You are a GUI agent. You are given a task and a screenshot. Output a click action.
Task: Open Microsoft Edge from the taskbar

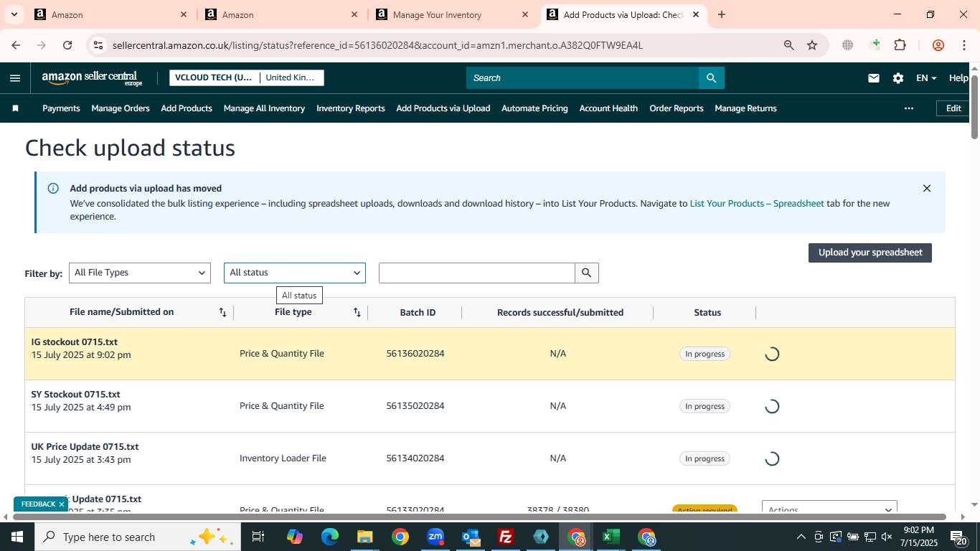330,537
